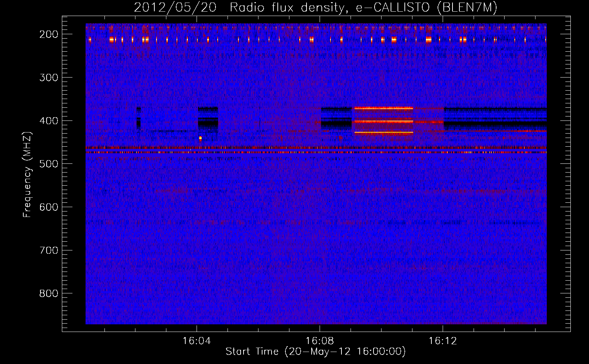The image size is (589, 364).
Task: Click the 400 frequency tick label
Action: point(49,121)
